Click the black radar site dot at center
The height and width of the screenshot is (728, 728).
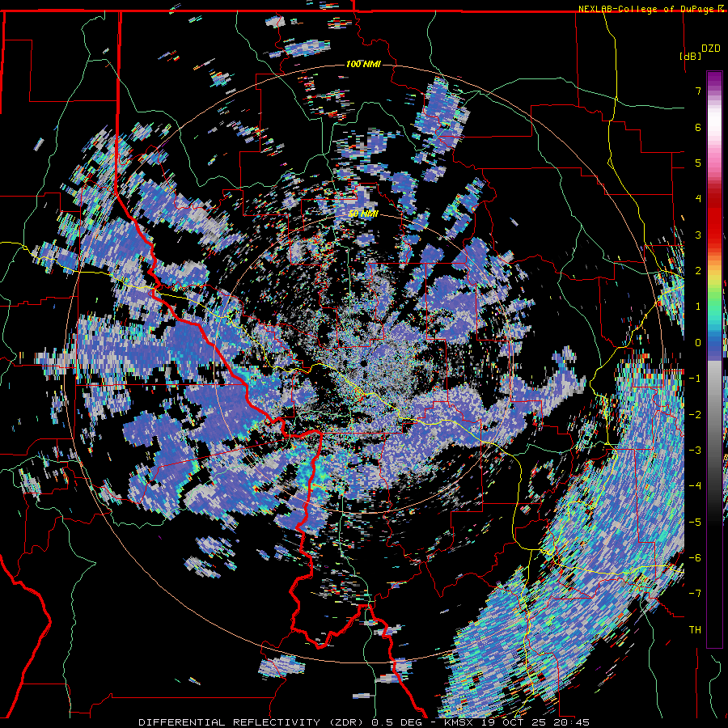tap(363, 363)
